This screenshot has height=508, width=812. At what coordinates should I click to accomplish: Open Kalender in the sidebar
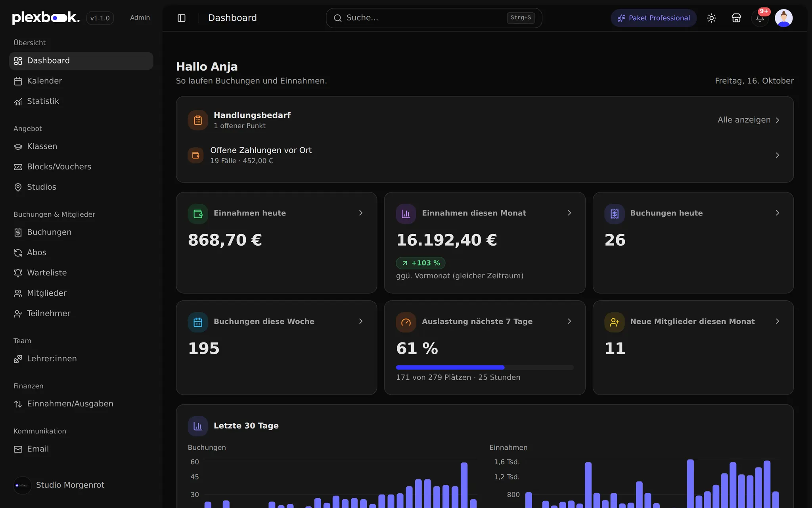[81, 81]
